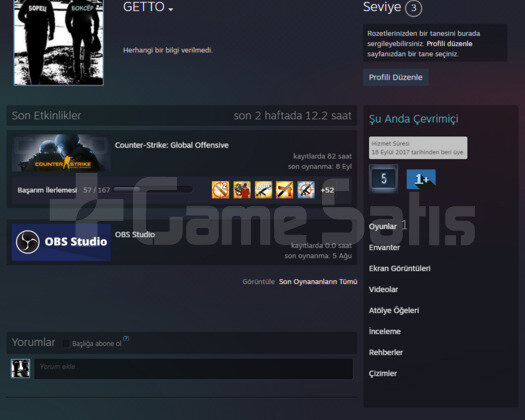This screenshot has height=420, width=525.
Task: Open the OBS Studio logo banner
Action: point(61,242)
